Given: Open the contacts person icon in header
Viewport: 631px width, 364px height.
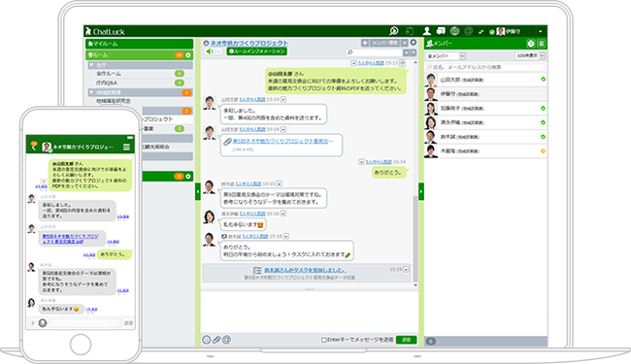Looking at the screenshot, I should coord(427,31).
